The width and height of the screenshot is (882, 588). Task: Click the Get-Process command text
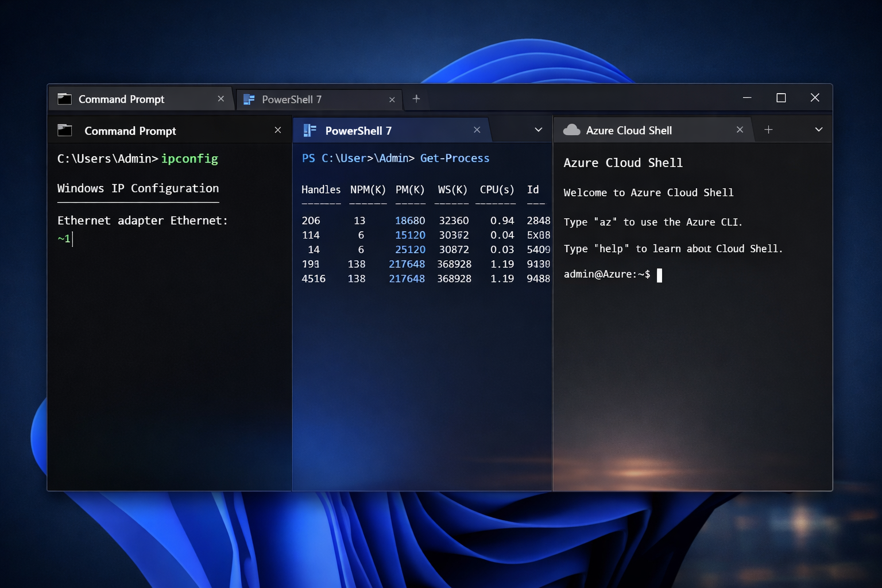(455, 158)
